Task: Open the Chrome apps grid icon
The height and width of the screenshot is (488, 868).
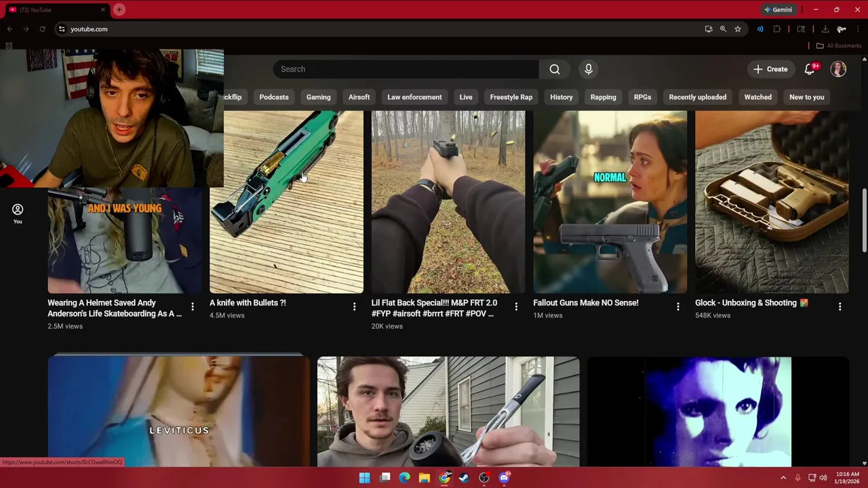Action: 9,45
